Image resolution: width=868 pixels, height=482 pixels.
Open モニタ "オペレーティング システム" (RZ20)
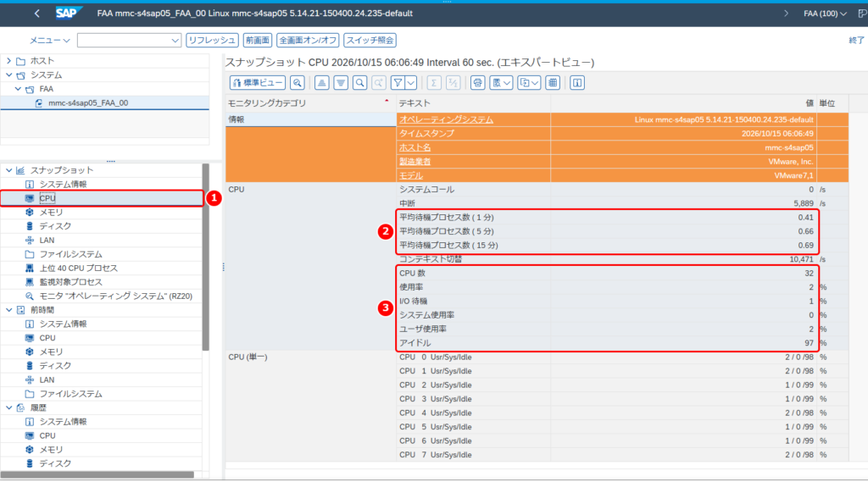coord(115,296)
